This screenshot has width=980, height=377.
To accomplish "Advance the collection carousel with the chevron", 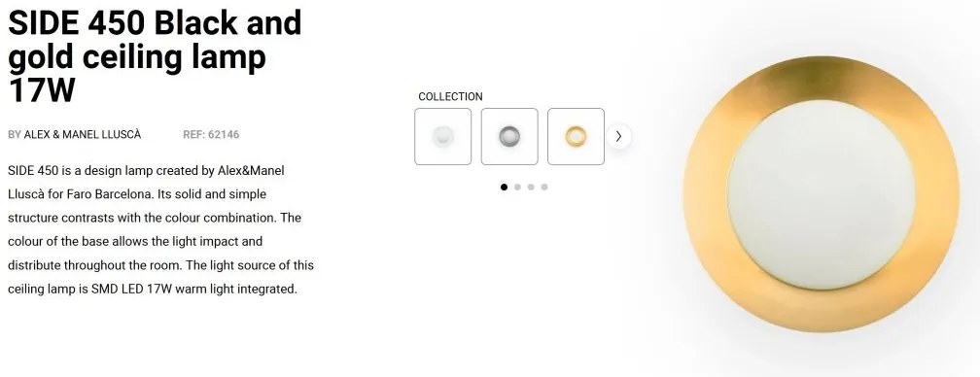I will click(x=618, y=137).
